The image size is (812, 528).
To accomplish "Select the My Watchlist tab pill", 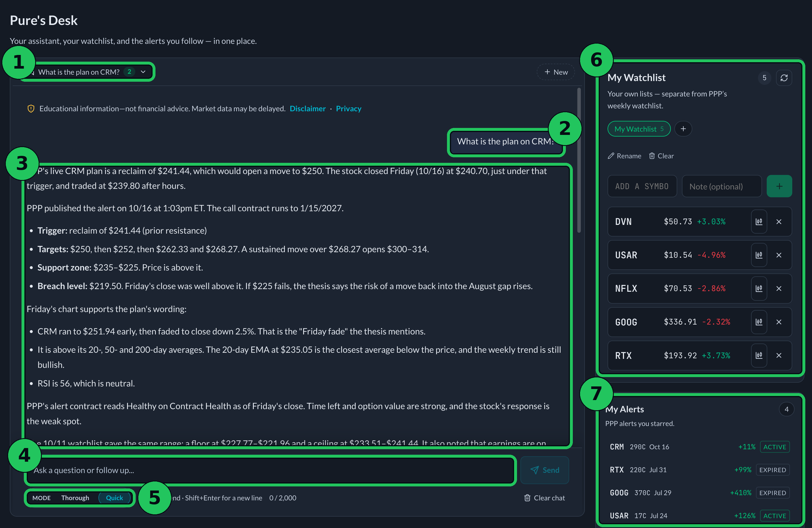I will pyautogui.click(x=639, y=129).
